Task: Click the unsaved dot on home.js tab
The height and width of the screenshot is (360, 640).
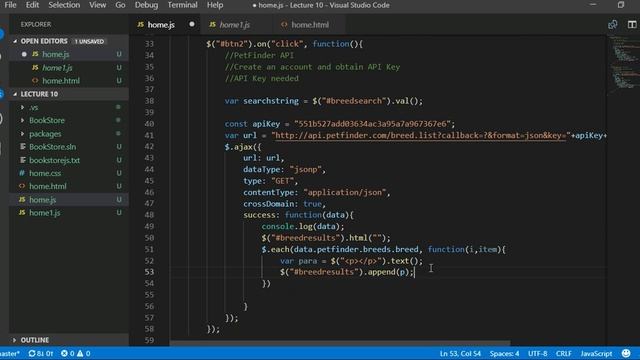Action: tap(192, 24)
